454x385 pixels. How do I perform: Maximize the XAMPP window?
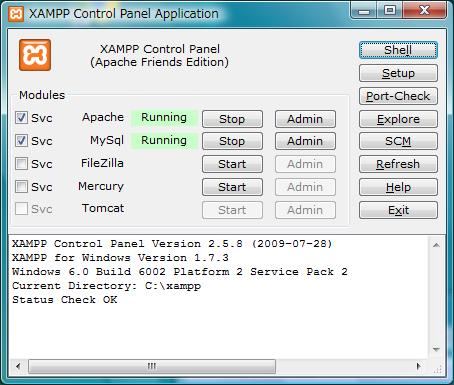pos(390,11)
